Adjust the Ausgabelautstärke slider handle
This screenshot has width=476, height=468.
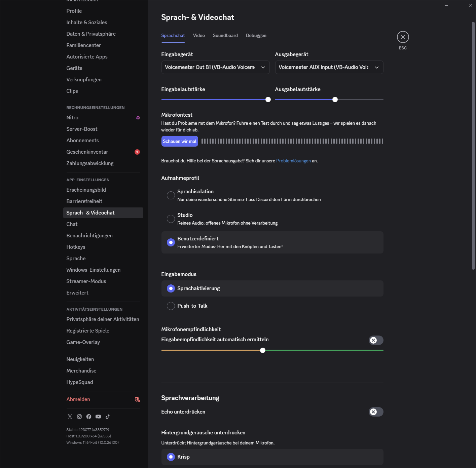[335, 100]
